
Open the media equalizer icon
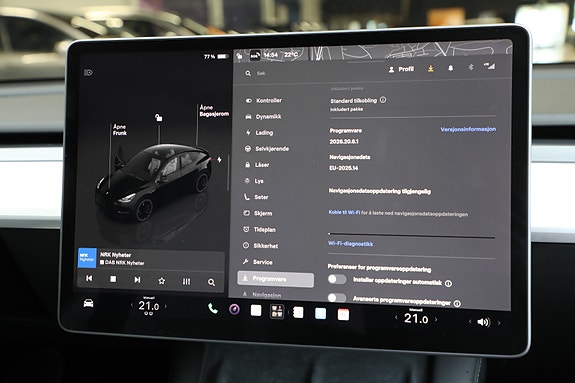tap(186, 281)
